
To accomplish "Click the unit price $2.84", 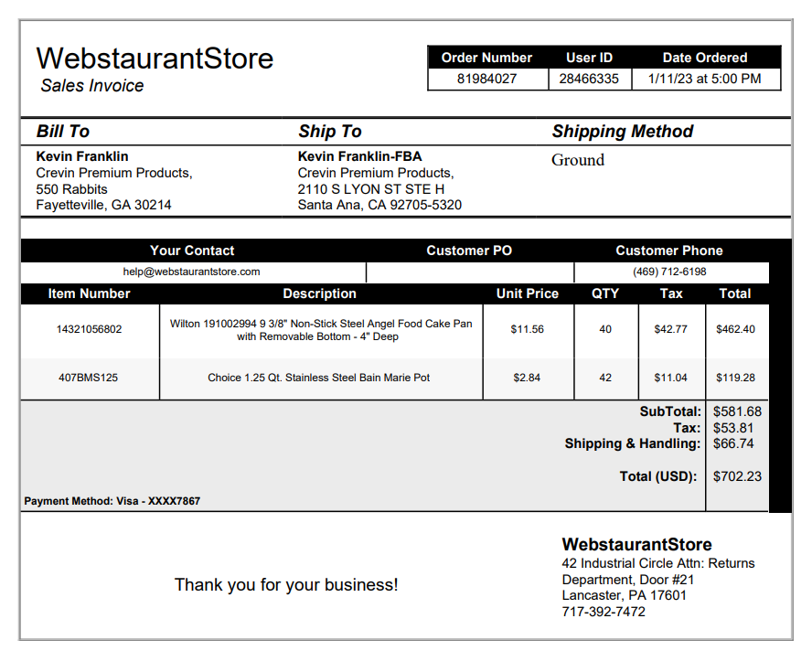I will [527, 378].
